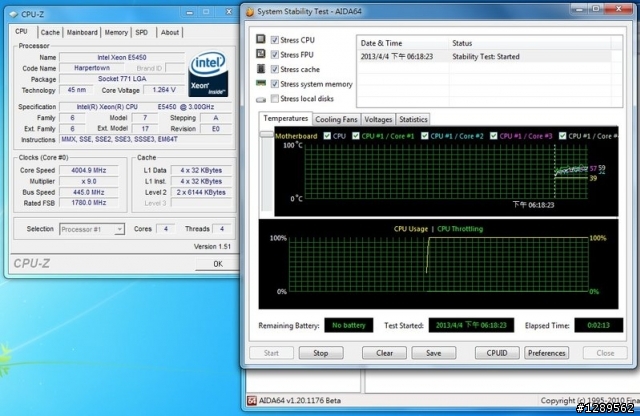Click the Test Started timestamp display
Viewport: 640px width, 416px height.
[x=471, y=325]
